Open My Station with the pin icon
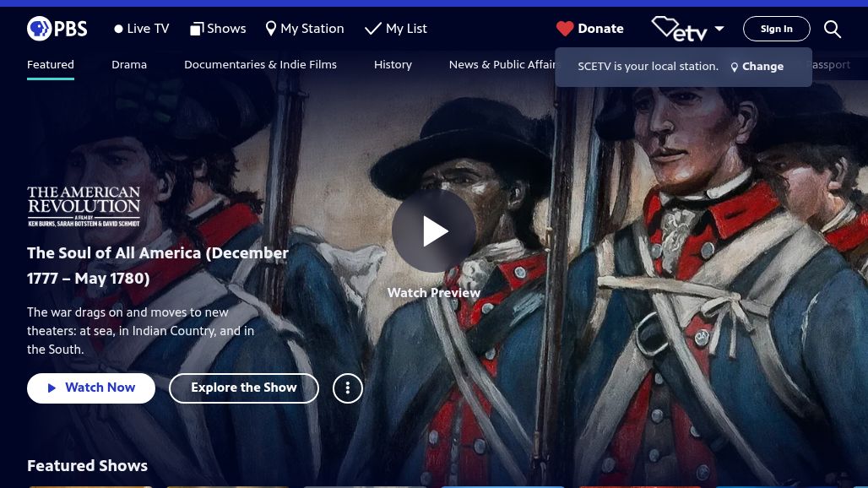This screenshot has height=488, width=868. click(x=305, y=29)
